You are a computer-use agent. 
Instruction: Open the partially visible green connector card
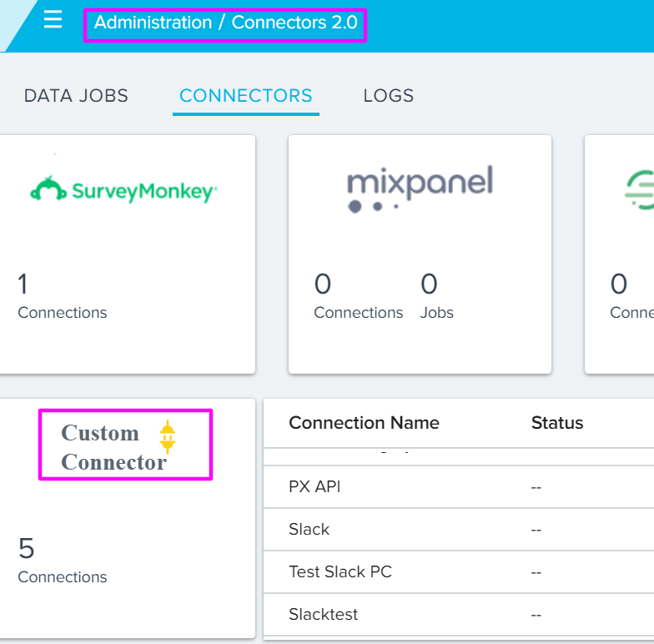(x=619, y=254)
